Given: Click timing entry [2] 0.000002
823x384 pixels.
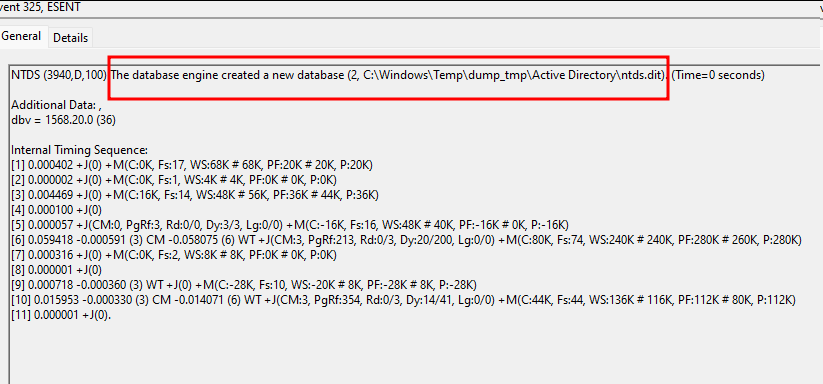Looking at the screenshot, I should 174,180.
